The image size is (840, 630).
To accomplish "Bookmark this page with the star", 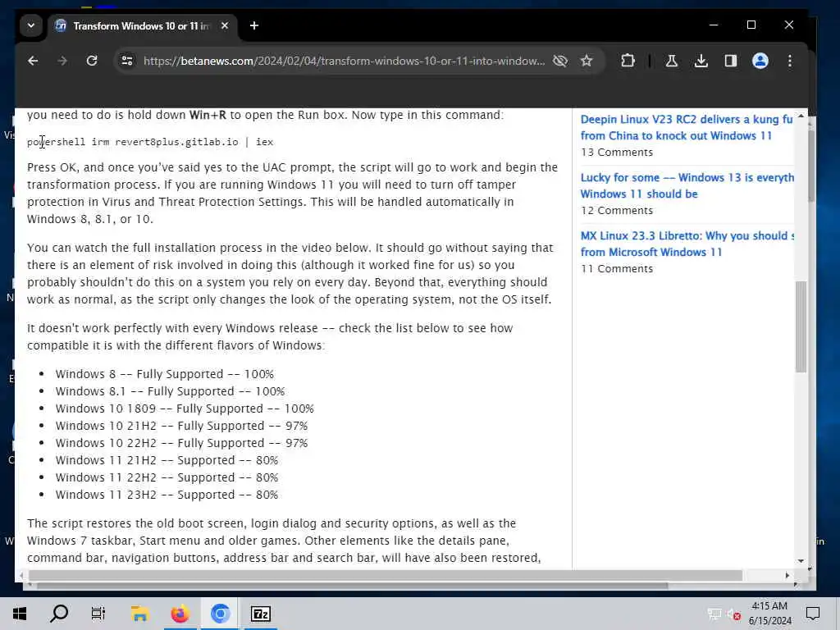I will pos(587,61).
